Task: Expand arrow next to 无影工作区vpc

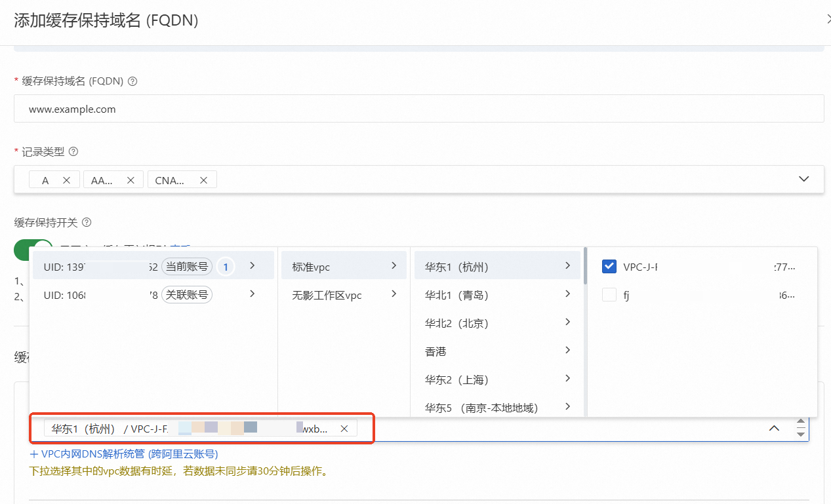Action: [x=394, y=294]
